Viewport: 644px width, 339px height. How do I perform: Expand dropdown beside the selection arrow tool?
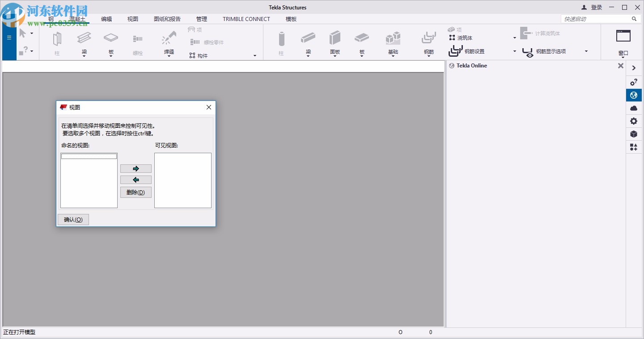pyautogui.click(x=32, y=33)
